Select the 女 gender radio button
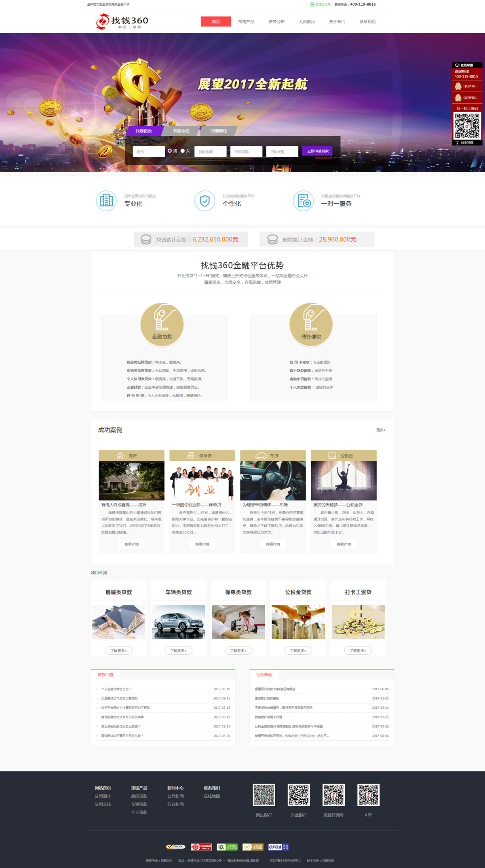This screenshot has height=868, width=485. click(183, 151)
